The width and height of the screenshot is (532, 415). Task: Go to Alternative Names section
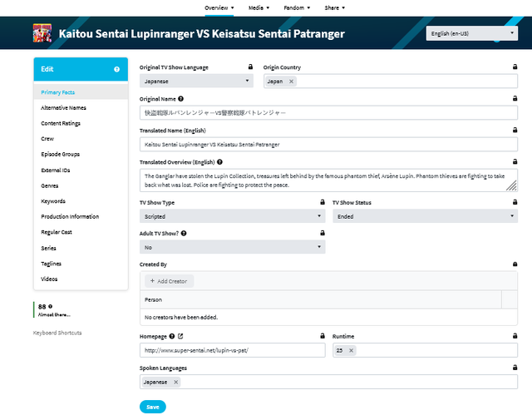pyautogui.click(x=63, y=107)
